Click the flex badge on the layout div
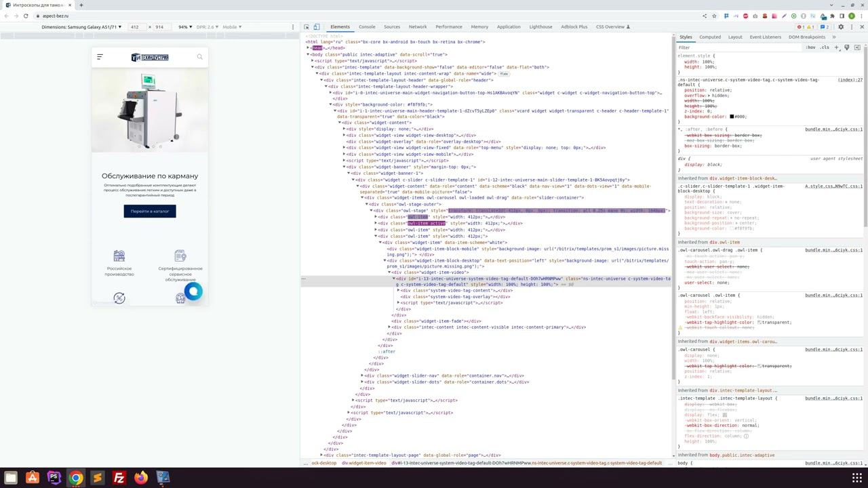Image resolution: width=868 pixels, height=488 pixels. [504, 74]
